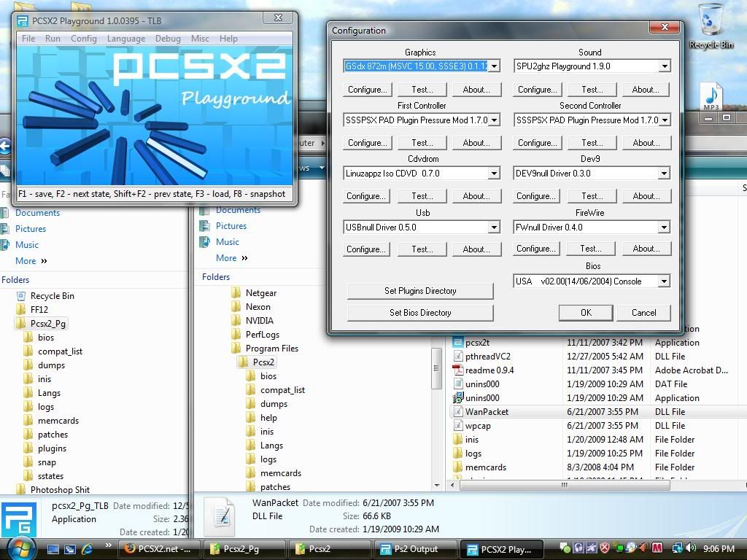Click Show Desktop quick launch icon
747x560 pixels.
pos(53,549)
